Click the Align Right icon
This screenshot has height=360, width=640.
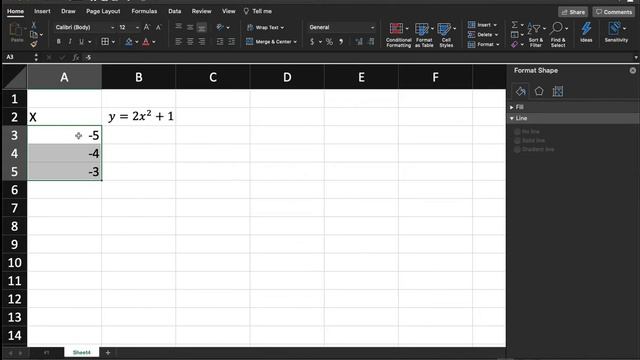click(202, 42)
